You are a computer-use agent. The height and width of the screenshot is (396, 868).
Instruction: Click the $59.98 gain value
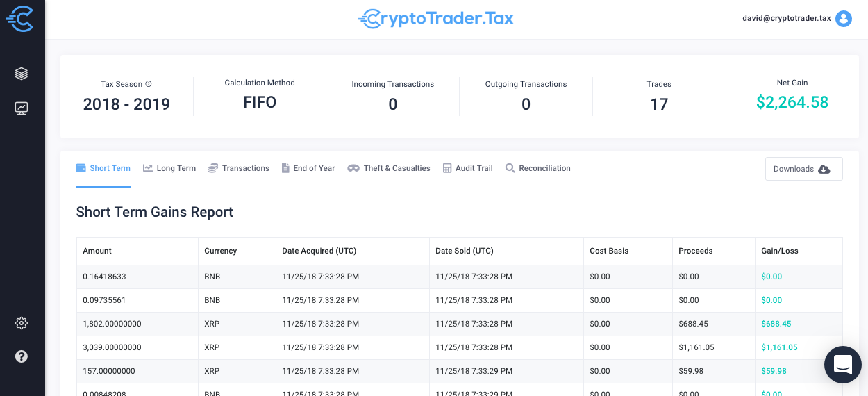point(774,371)
